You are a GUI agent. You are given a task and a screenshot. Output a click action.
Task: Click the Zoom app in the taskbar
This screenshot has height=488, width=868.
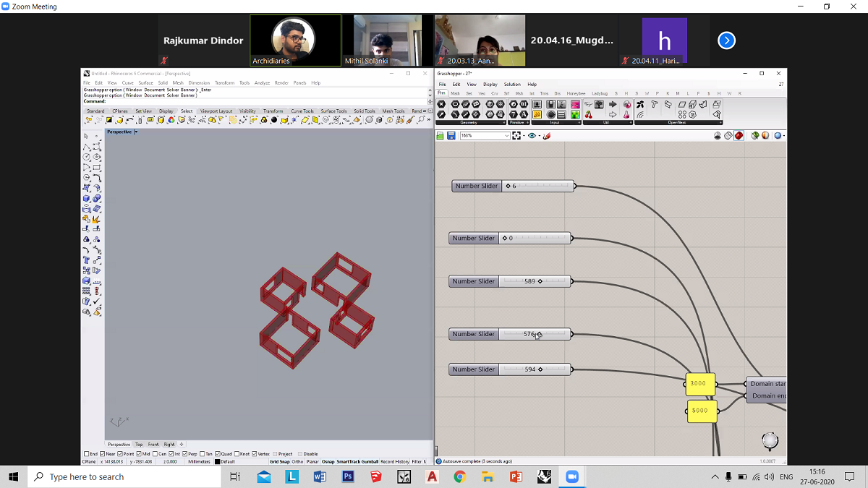click(x=572, y=476)
